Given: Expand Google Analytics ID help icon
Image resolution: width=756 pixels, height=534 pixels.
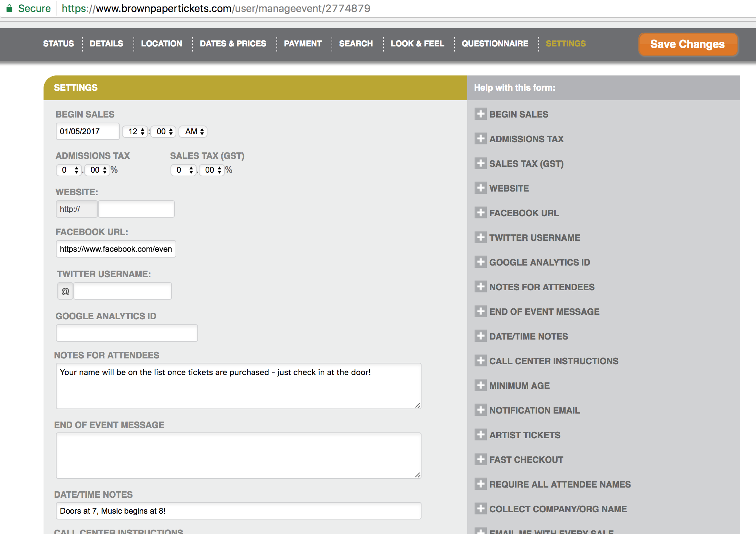Looking at the screenshot, I should pyautogui.click(x=481, y=262).
